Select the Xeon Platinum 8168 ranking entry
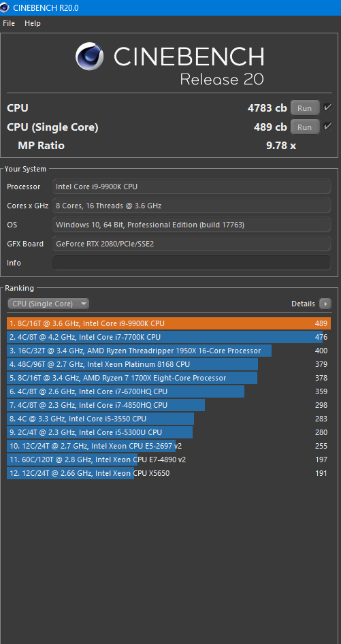The width and height of the screenshot is (341, 644). coord(168,364)
